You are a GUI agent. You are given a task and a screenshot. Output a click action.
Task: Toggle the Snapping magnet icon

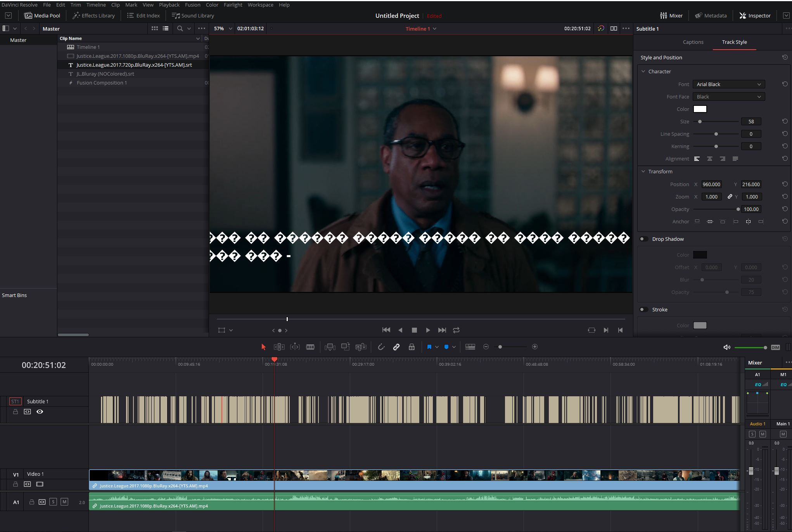coord(381,347)
